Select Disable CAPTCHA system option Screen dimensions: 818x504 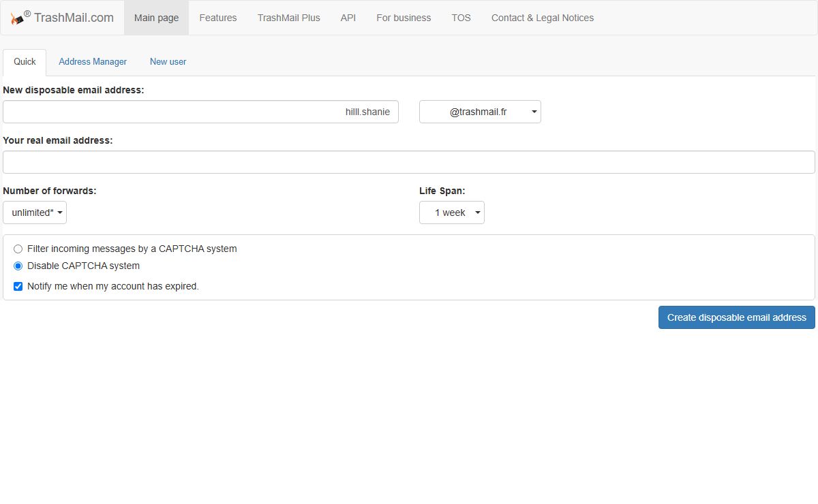(x=18, y=266)
